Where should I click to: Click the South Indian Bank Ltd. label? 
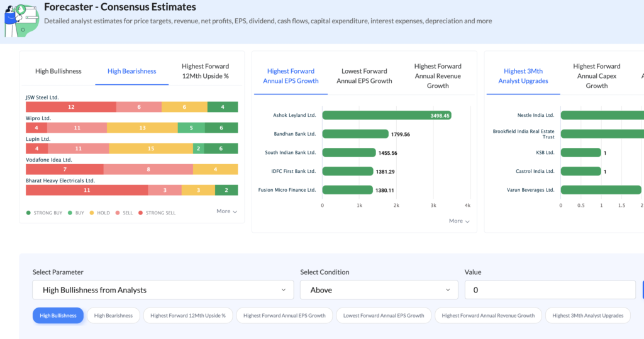(291, 152)
